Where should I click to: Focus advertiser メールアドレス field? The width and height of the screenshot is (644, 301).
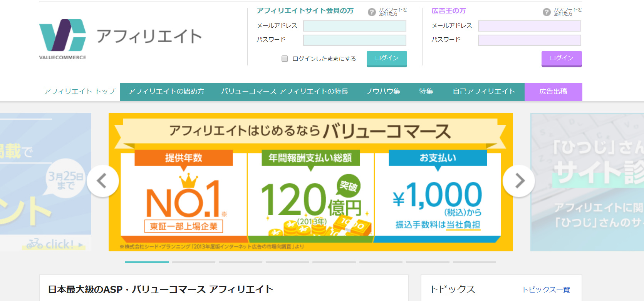pyautogui.click(x=530, y=26)
